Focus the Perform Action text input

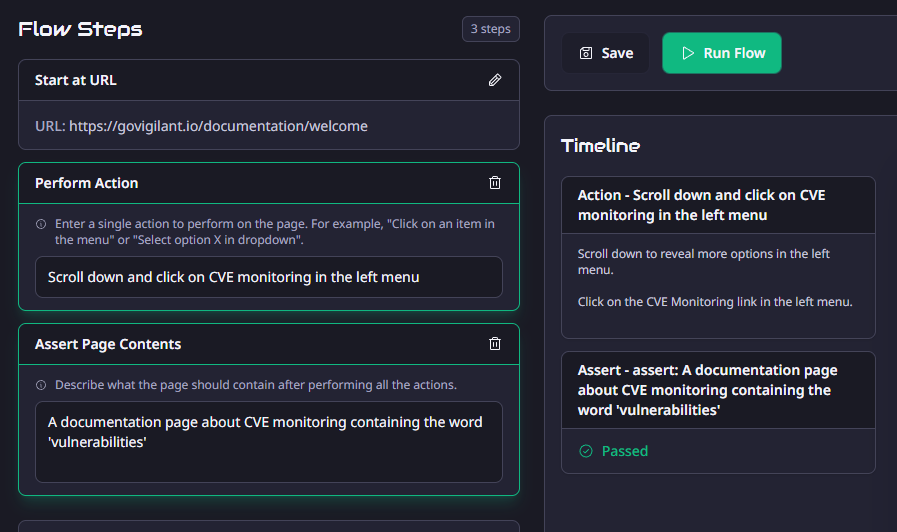[268, 277]
